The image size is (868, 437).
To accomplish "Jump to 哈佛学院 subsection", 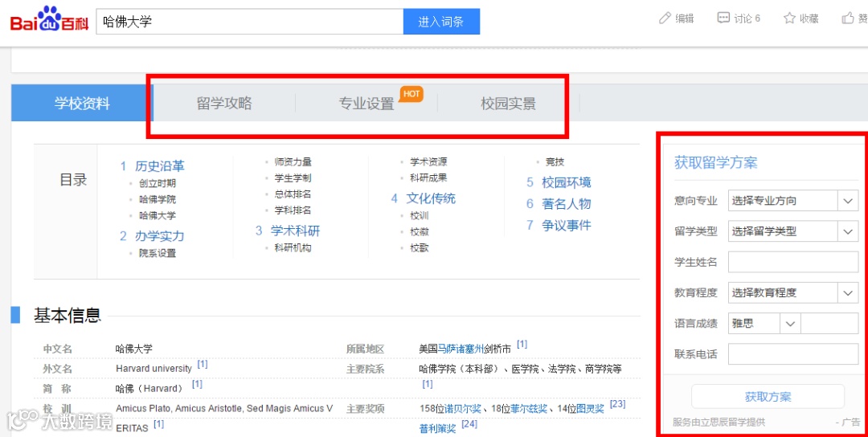I will 158,199.
